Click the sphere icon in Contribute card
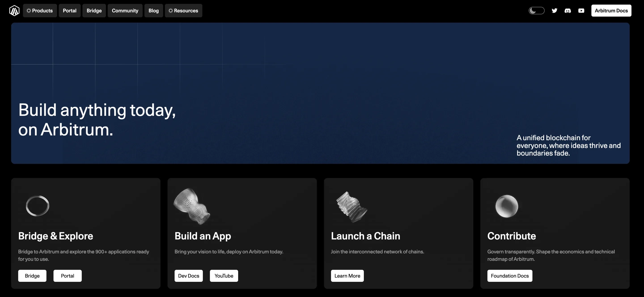 pos(506,206)
